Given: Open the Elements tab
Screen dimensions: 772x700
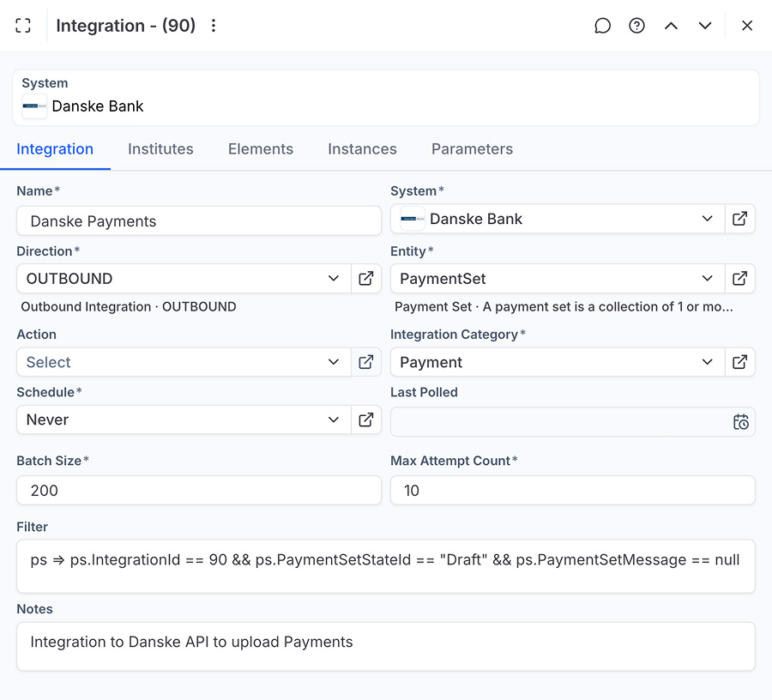Looking at the screenshot, I should pyautogui.click(x=261, y=149).
